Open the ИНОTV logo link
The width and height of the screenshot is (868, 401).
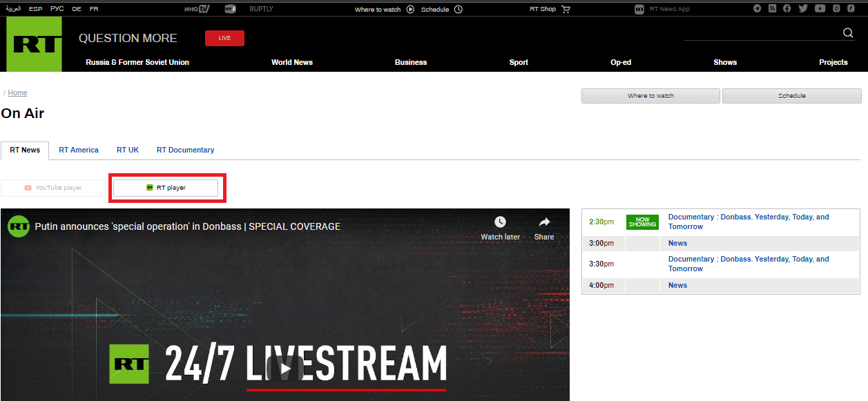click(197, 10)
